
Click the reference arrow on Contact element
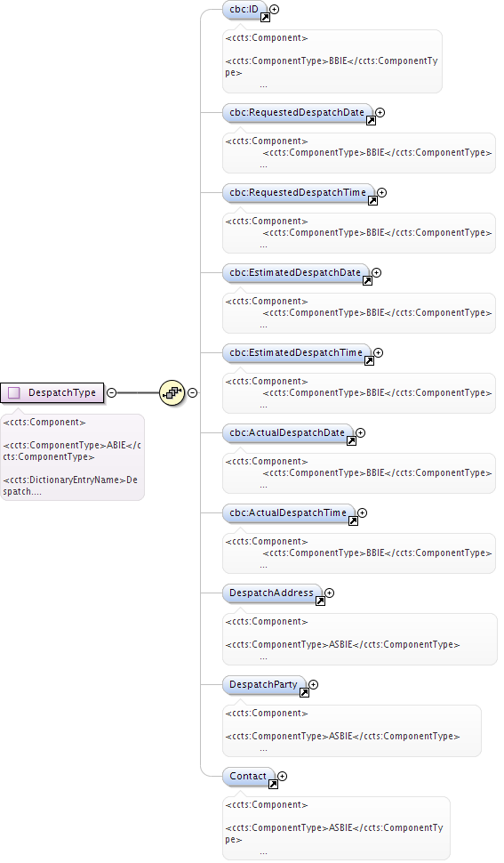tap(273, 785)
